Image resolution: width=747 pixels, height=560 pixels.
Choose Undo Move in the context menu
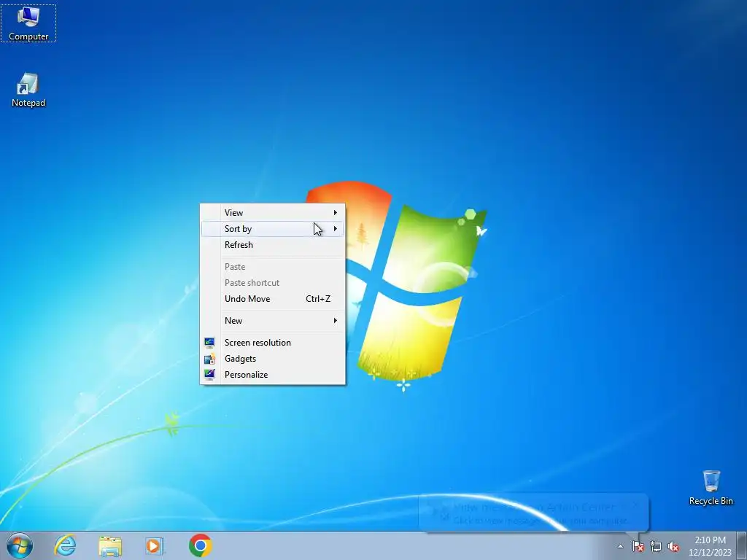point(273,298)
